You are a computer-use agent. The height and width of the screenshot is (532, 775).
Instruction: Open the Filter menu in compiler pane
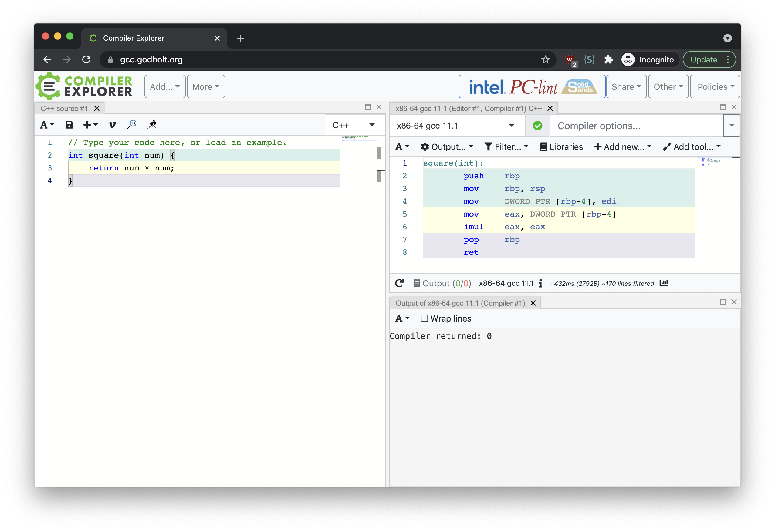pyautogui.click(x=506, y=147)
